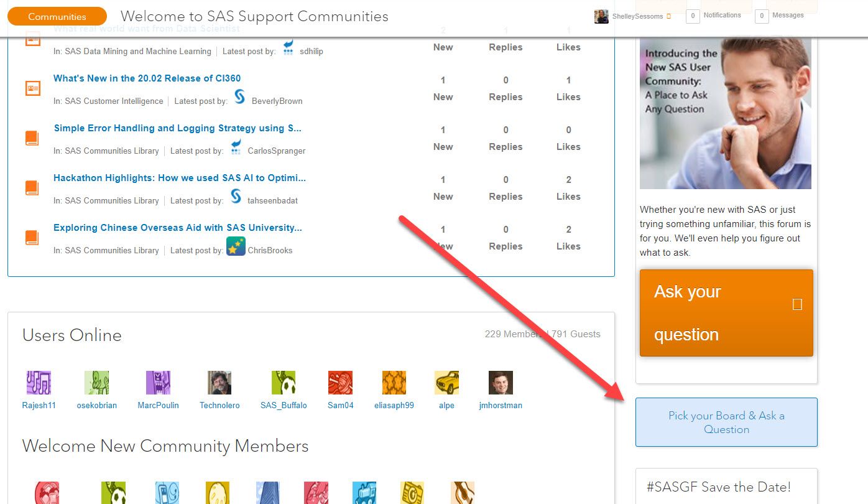
Task: Click Sam04's red yarn avatar
Action: (340, 382)
